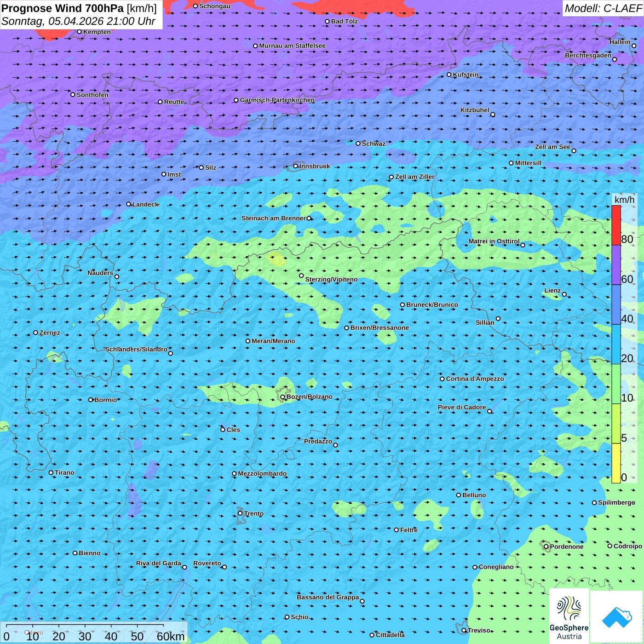Click the 'Mittersill' label
The height and width of the screenshot is (644, 644).
click(x=528, y=163)
